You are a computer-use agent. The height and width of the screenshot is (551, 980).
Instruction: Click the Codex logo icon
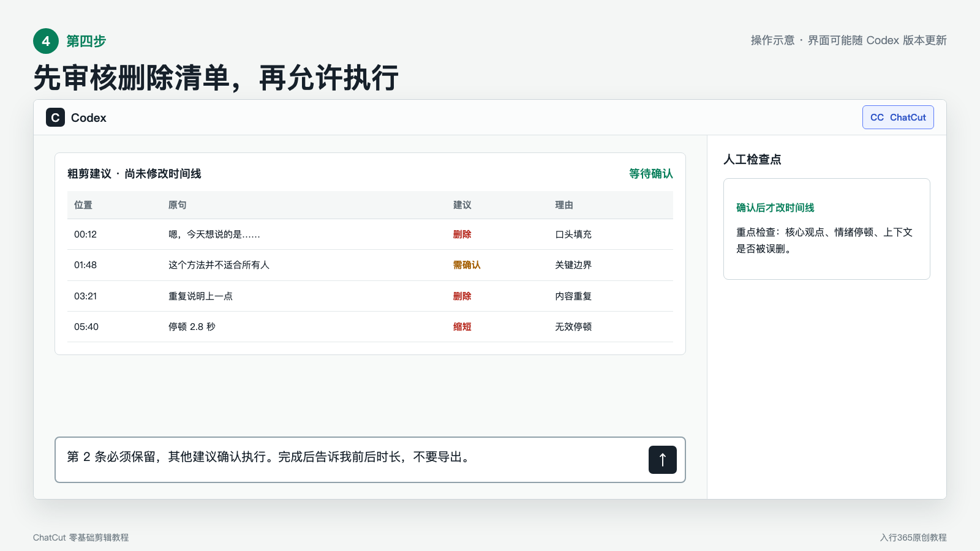pos(55,118)
